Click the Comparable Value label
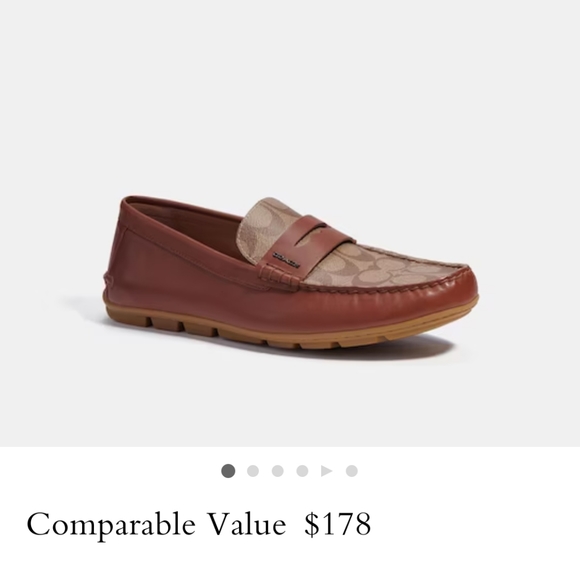580x580 pixels. pyautogui.click(x=156, y=525)
